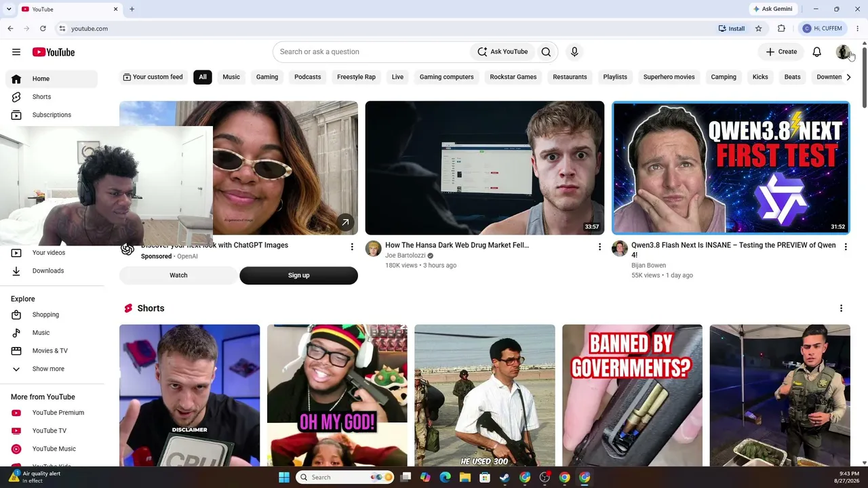Open the Hansa Dark Web video title
Image resolution: width=868 pixels, height=488 pixels.
tap(457, 245)
